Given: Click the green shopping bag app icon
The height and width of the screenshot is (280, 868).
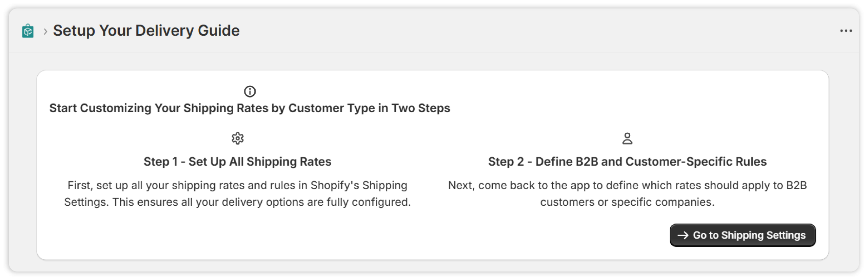Looking at the screenshot, I should [28, 31].
